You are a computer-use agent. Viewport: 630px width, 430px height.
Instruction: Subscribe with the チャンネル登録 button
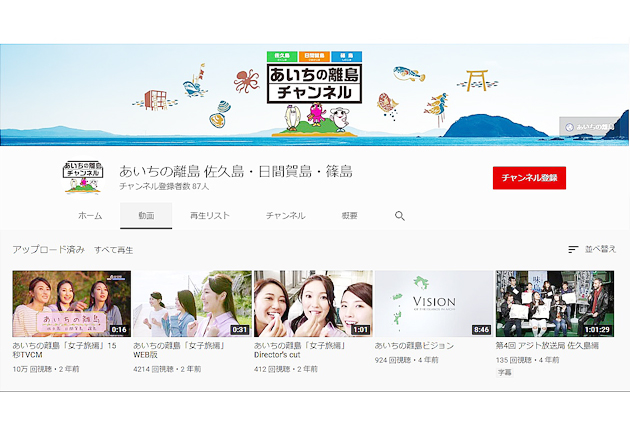[x=529, y=178]
